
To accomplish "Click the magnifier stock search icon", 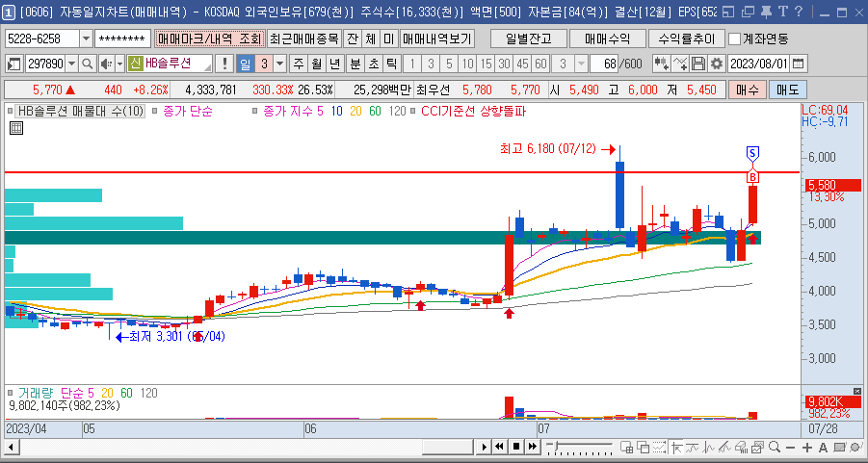I will click(x=87, y=64).
